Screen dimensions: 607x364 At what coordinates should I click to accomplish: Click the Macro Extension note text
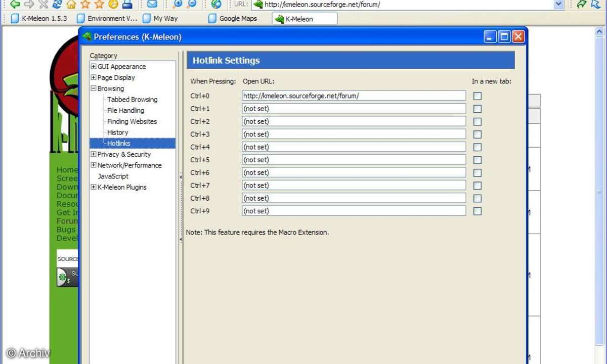257,233
